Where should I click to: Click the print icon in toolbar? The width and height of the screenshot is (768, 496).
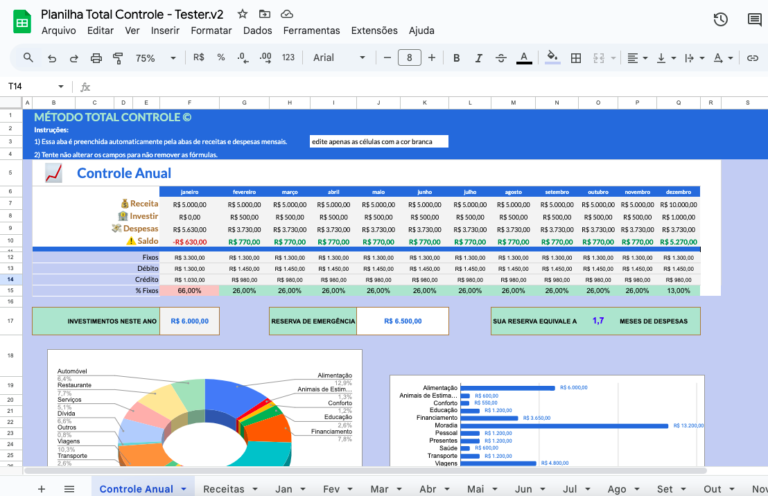(97, 58)
